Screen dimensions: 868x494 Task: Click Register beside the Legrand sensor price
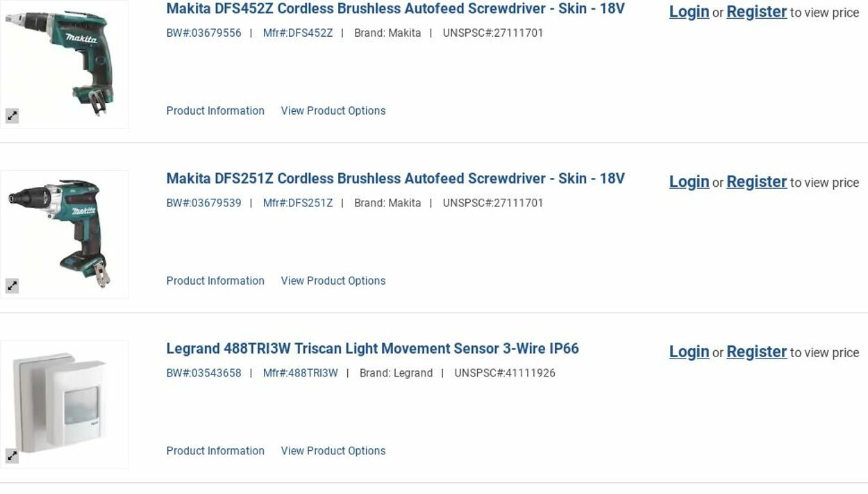point(756,352)
